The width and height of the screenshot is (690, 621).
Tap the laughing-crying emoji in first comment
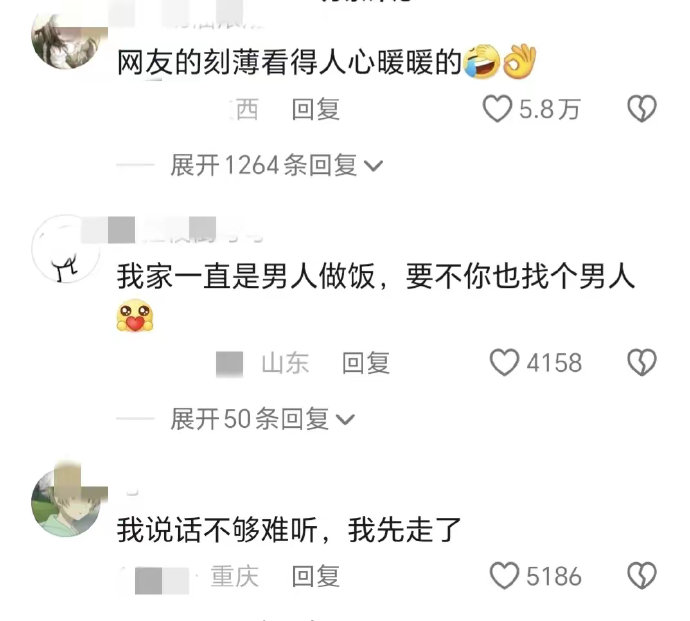(481, 61)
